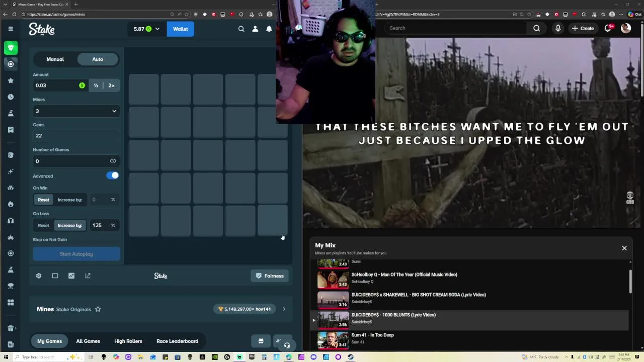Expand the Mines leaderboard chevron
Screen dimensions: 644x362
point(284,309)
